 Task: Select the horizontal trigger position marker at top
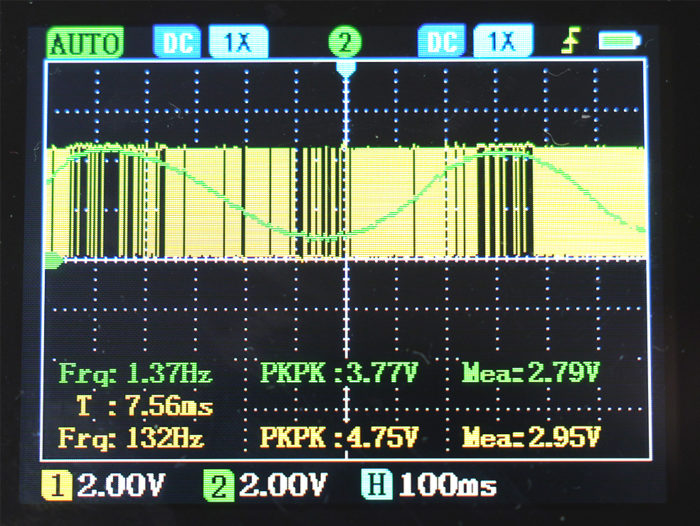click(x=347, y=70)
